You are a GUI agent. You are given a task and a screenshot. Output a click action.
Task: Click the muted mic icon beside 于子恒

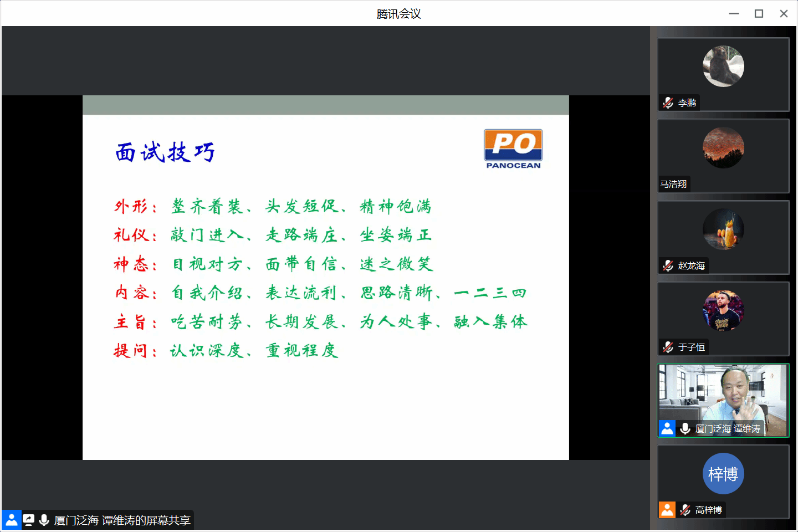(x=668, y=347)
